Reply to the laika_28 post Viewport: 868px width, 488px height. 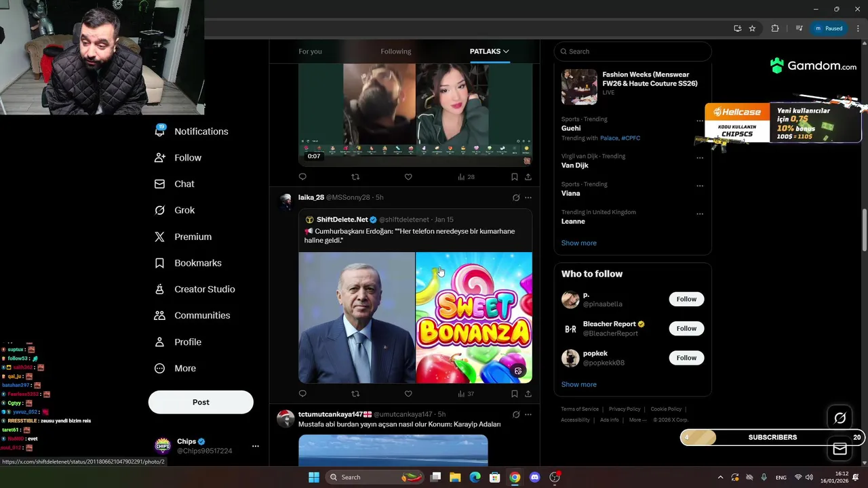pos(302,393)
